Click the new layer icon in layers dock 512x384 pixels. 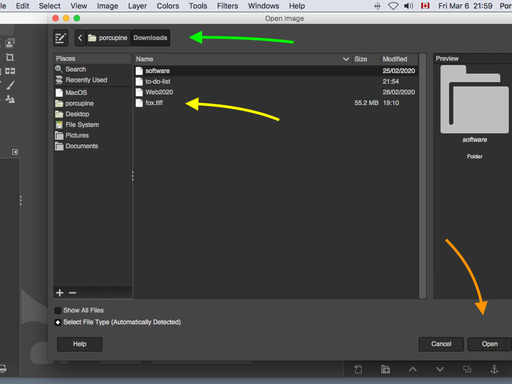click(x=358, y=369)
